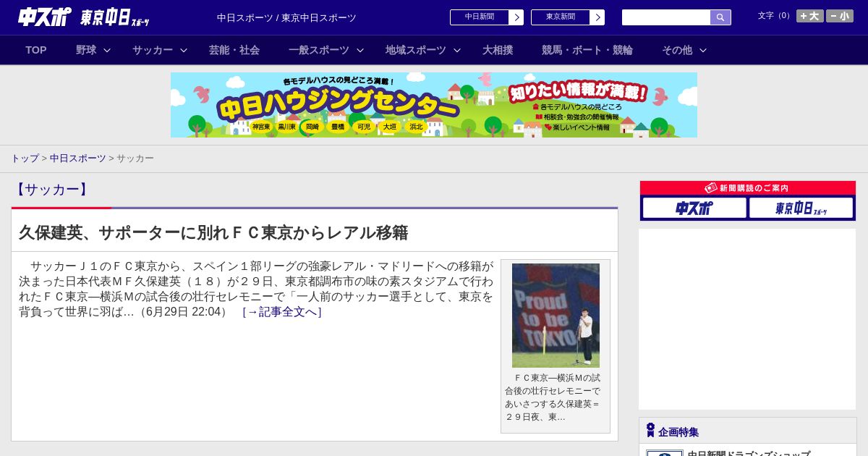Click into the search input field
The image size is (868, 456).
coord(666,17)
